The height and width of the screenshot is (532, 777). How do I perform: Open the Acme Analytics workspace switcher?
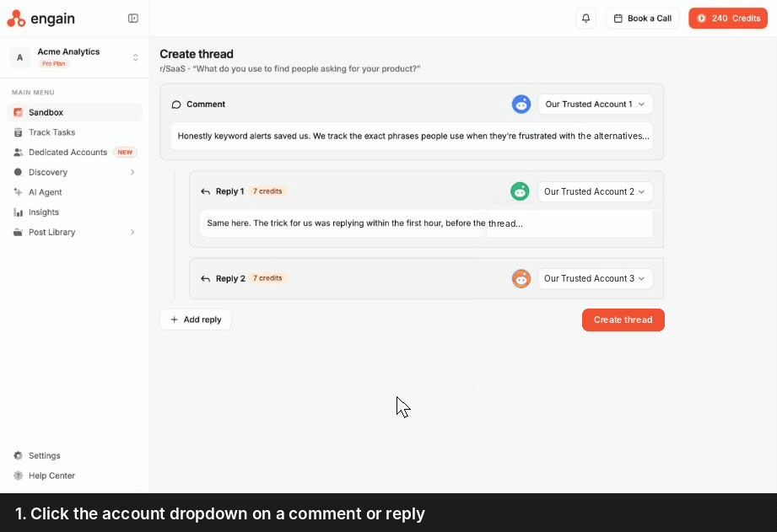[x=74, y=57]
